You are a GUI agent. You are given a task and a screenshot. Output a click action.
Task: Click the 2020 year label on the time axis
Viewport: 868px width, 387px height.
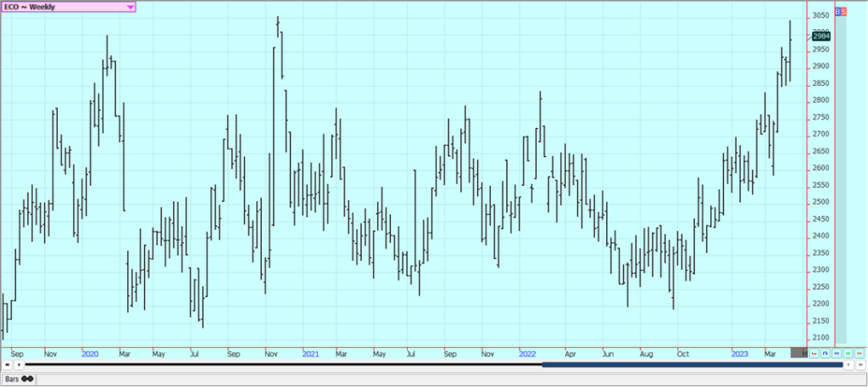click(x=90, y=354)
